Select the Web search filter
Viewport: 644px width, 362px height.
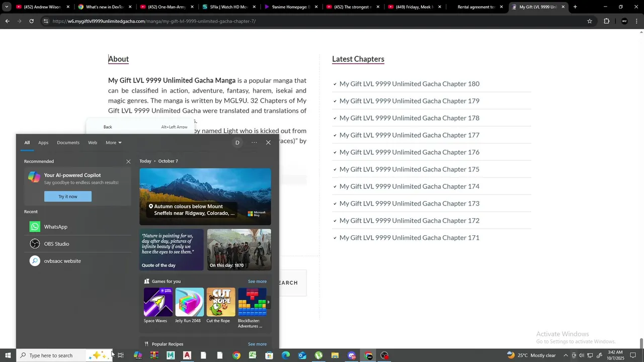point(93,143)
